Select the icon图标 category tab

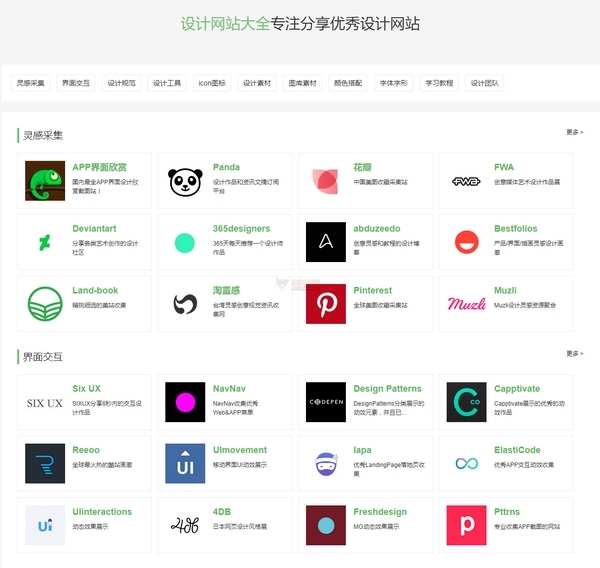coord(212,83)
